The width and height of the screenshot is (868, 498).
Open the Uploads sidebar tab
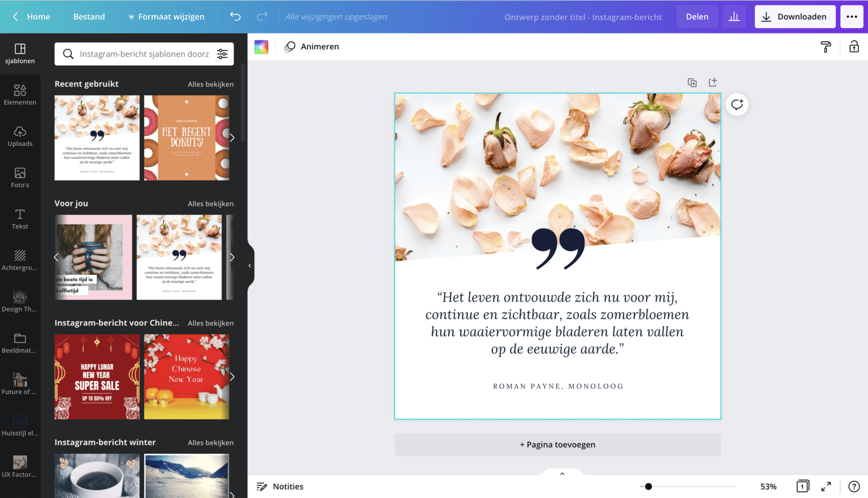click(x=20, y=136)
